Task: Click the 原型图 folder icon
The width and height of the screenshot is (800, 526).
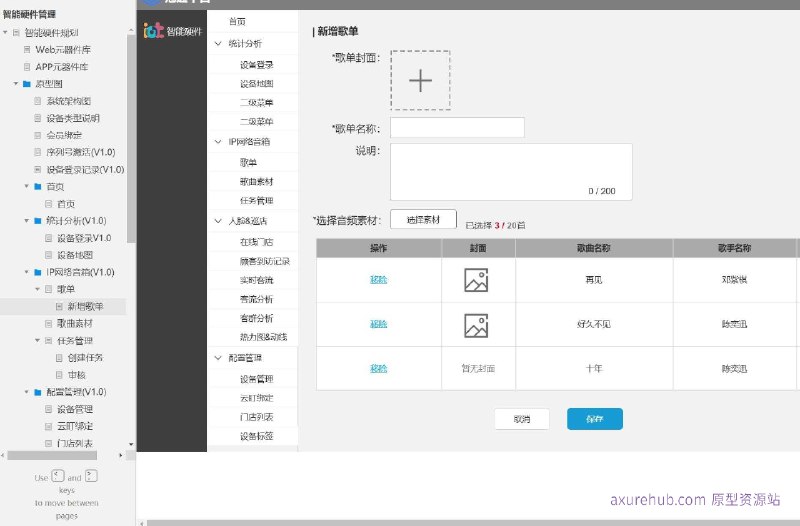Action: [x=27, y=84]
